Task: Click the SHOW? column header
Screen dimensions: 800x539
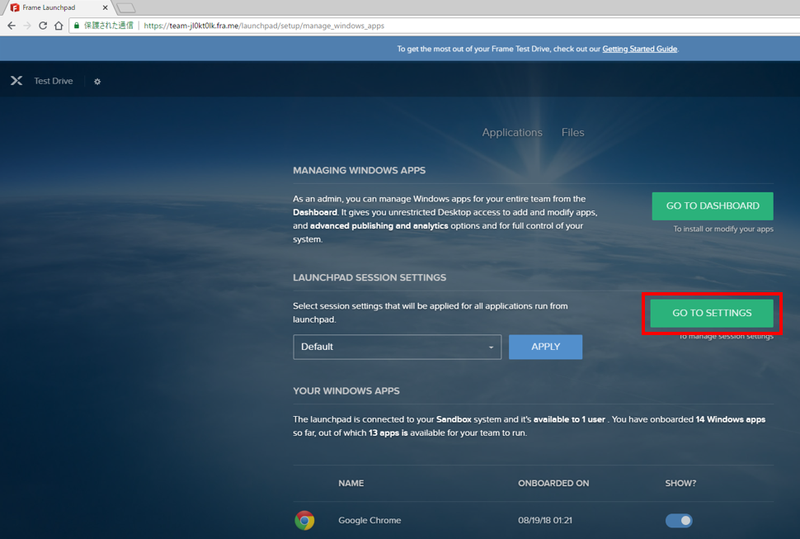Action: pos(680,483)
